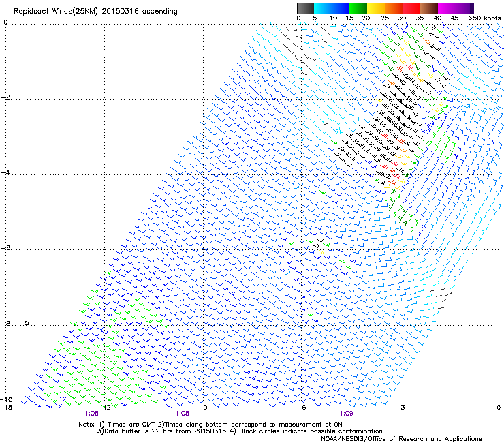Screen dimensions: 504x443
Task: Click the 'Data buffer is 22 hrs' footnote line
Action: pos(240,431)
